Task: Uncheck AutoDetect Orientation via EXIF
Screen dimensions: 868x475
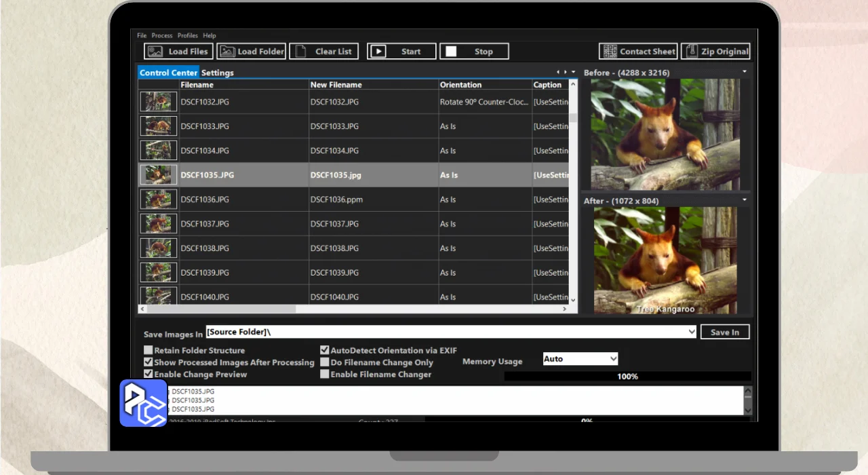Action: coord(325,351)
